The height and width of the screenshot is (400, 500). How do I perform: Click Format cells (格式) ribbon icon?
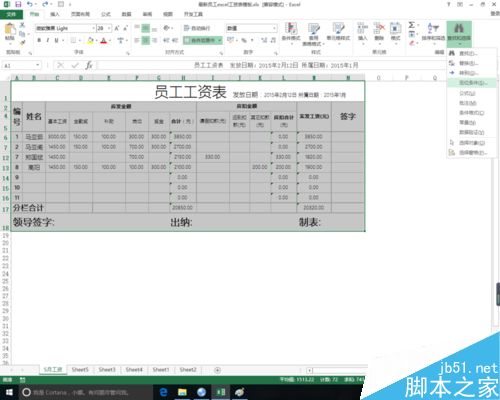pyautogui.click(x=395, y=32)
